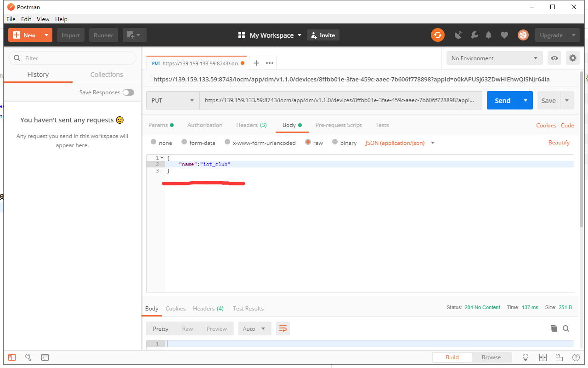Screen dimensions: 588x368
Task: Click the orange unsaved dot on the request tab
Action: (243, 63)
